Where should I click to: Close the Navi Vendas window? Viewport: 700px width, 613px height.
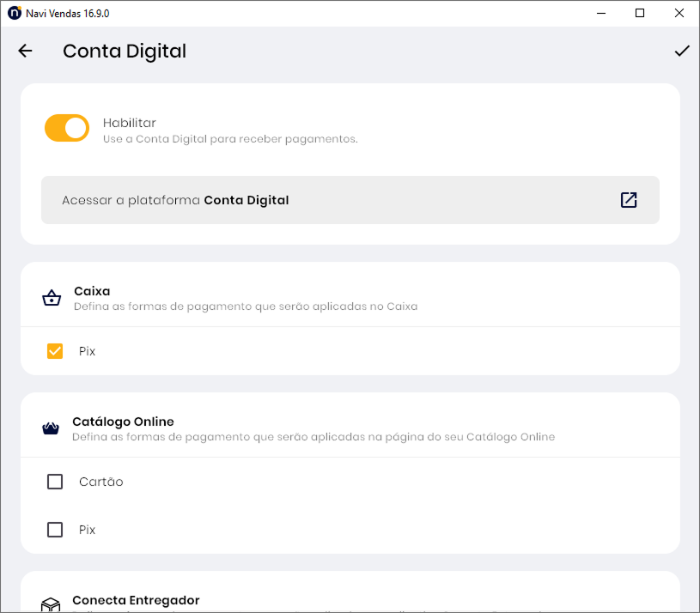coord(679,13)
